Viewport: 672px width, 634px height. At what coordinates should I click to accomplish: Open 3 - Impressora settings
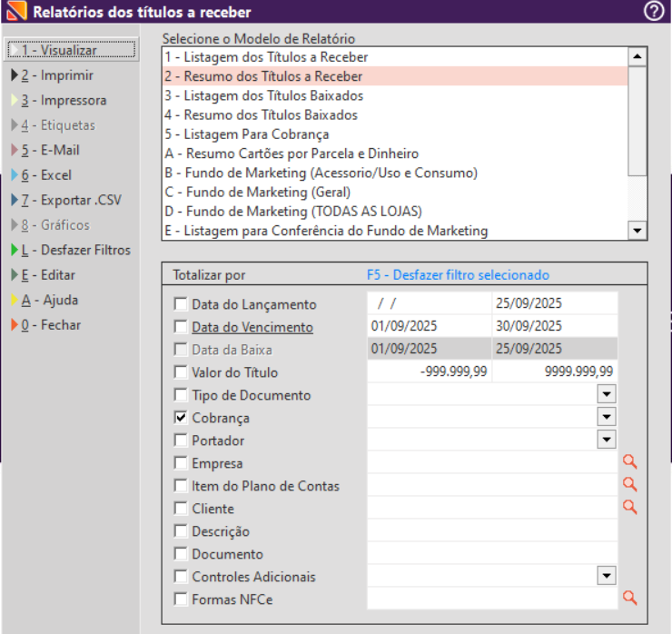point(59,100)
